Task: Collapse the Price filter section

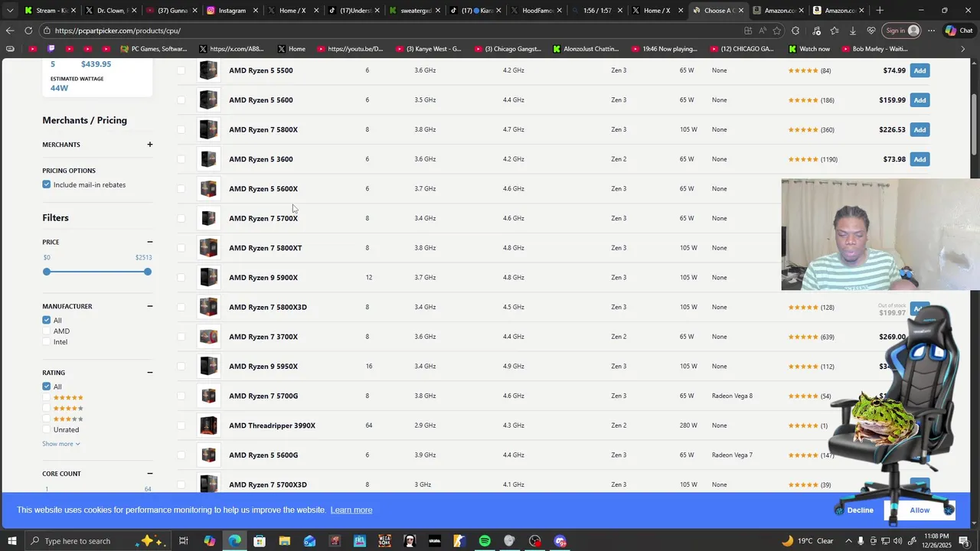Action: [x=149, y=242]
